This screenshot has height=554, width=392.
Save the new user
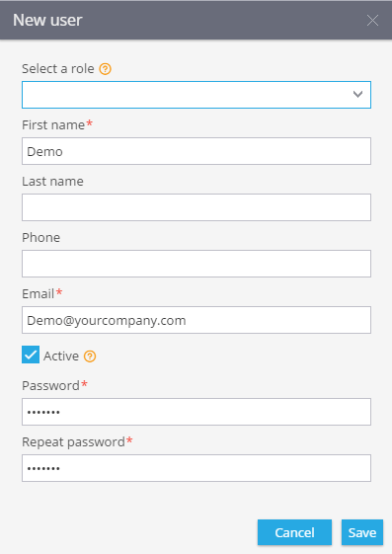pyautogui.click(x=362, y=532)
